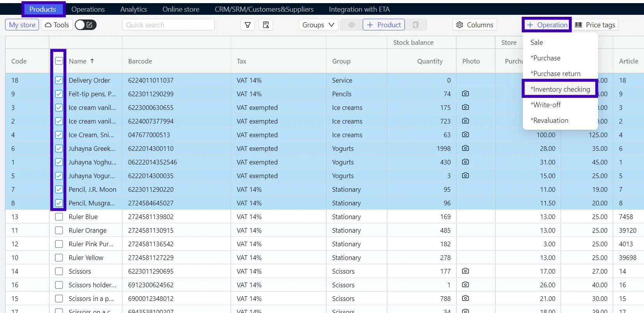
Task: Click barcode 6912300624562 cell
Action: (x=151, y=285)
